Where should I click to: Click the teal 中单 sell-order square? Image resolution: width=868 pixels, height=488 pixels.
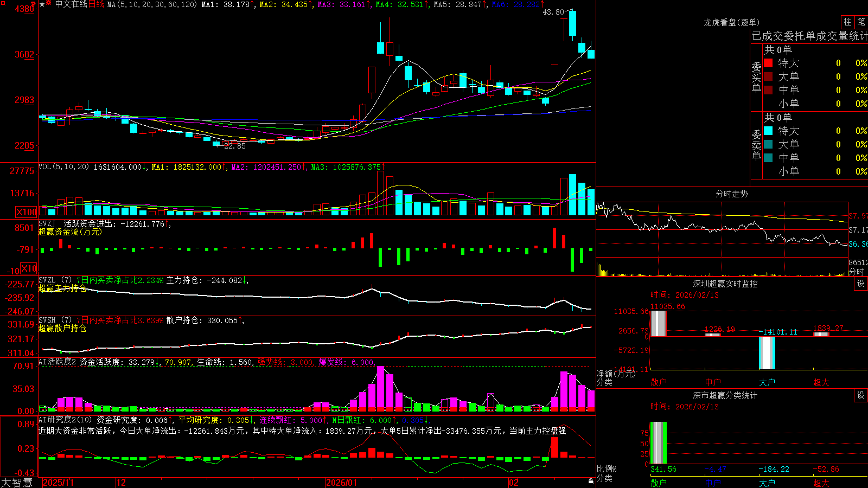coord(768,158)
